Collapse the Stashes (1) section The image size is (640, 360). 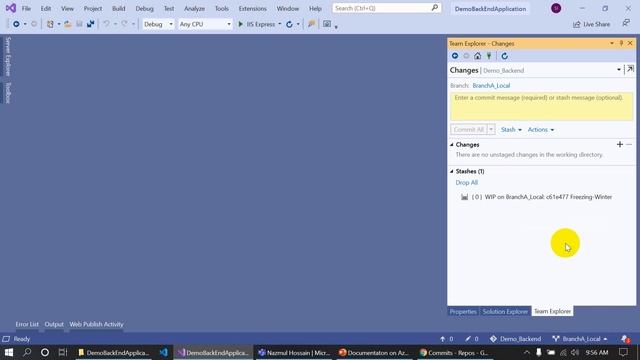(452, 171)
